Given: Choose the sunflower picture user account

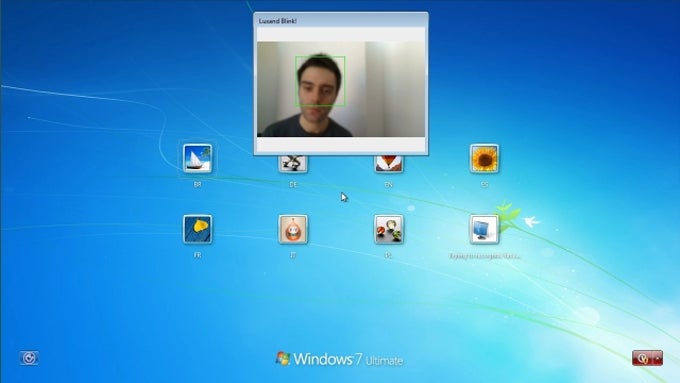Looking at the screenshot, I should (x=484, y=159).
